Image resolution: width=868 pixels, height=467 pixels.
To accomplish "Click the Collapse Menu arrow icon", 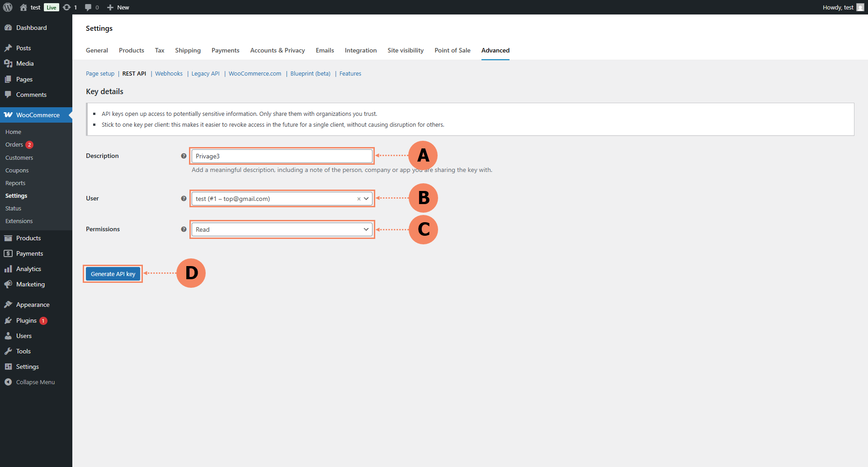I will [8, 382].
